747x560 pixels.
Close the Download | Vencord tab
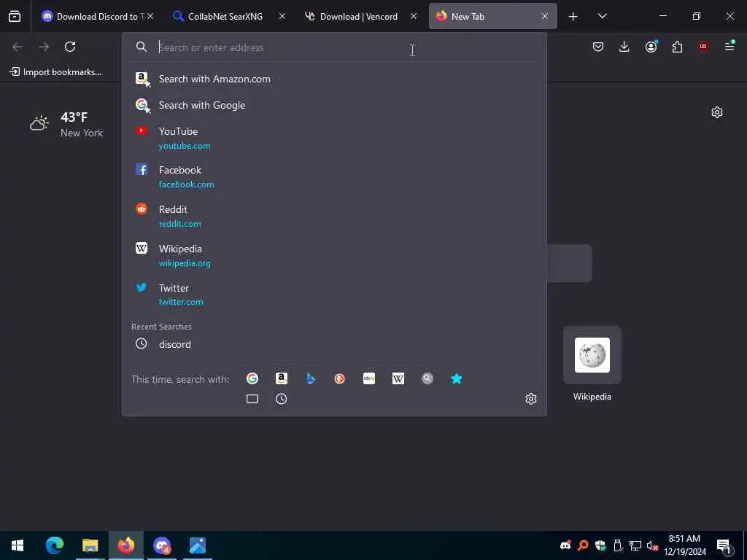click(x=414, y=16)
